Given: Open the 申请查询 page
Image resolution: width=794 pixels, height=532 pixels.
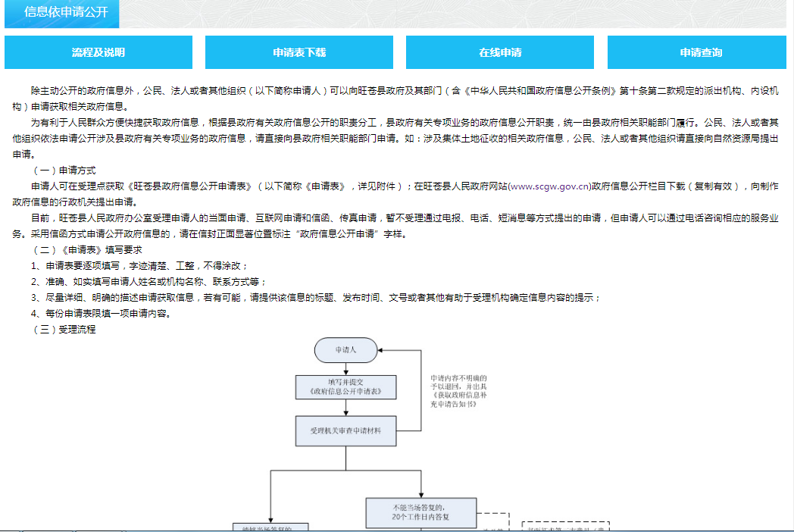Looking at the screenshot, I should [701, 52].
